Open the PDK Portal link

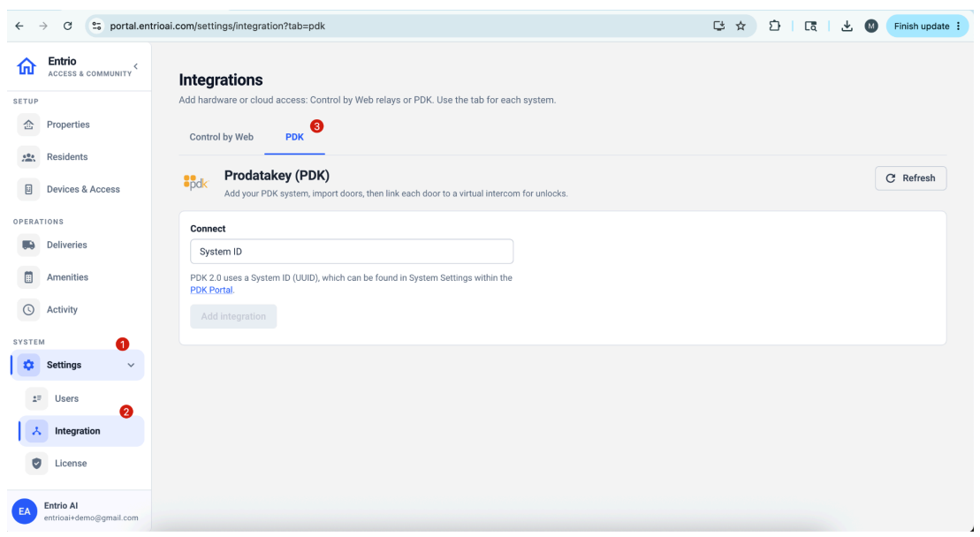point(211,291)
